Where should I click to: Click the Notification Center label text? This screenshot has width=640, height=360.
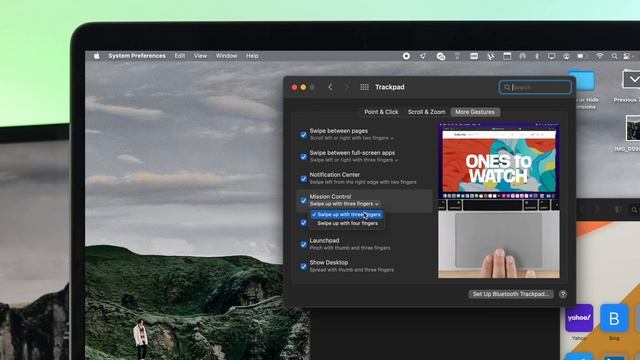334,175
